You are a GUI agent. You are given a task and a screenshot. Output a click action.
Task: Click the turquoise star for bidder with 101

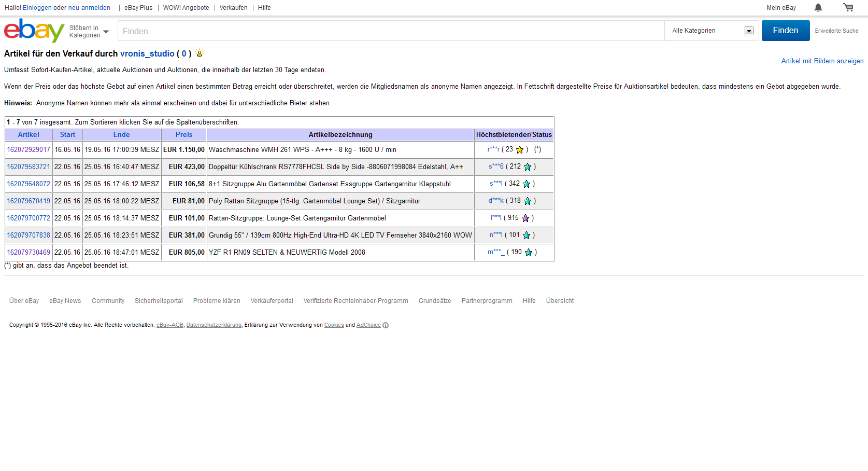pyautogui.click(x=527, y=235)
